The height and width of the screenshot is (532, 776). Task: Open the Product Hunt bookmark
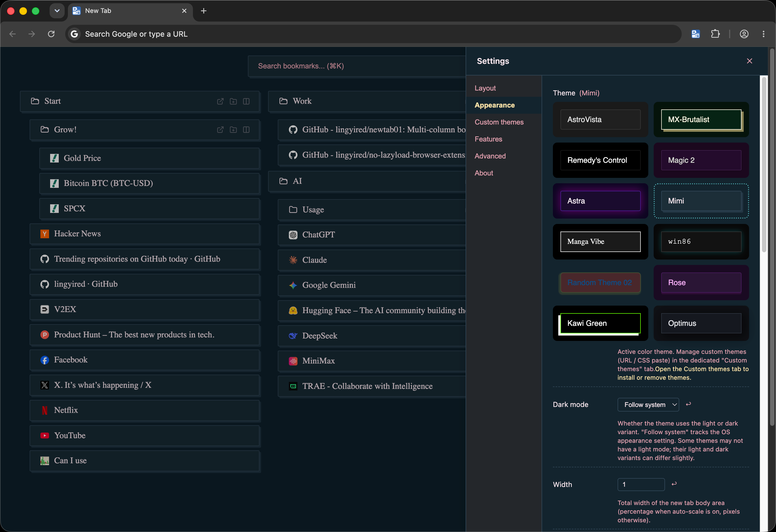145,335
